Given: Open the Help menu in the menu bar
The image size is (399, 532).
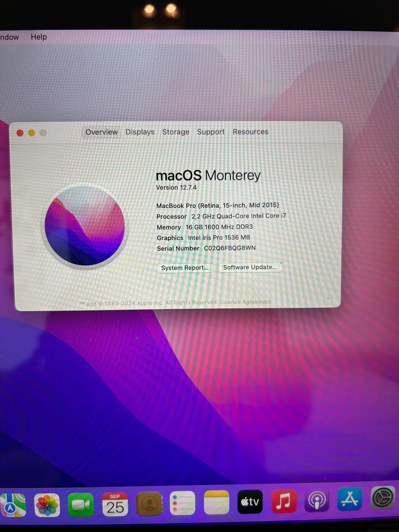Looking at the screenshot, I should pos(39,37).
